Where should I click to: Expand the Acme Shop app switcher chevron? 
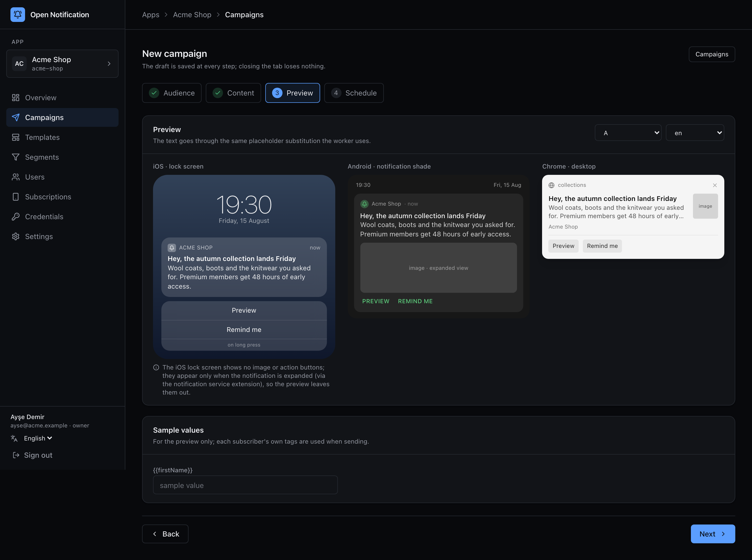tap(109, 64)
